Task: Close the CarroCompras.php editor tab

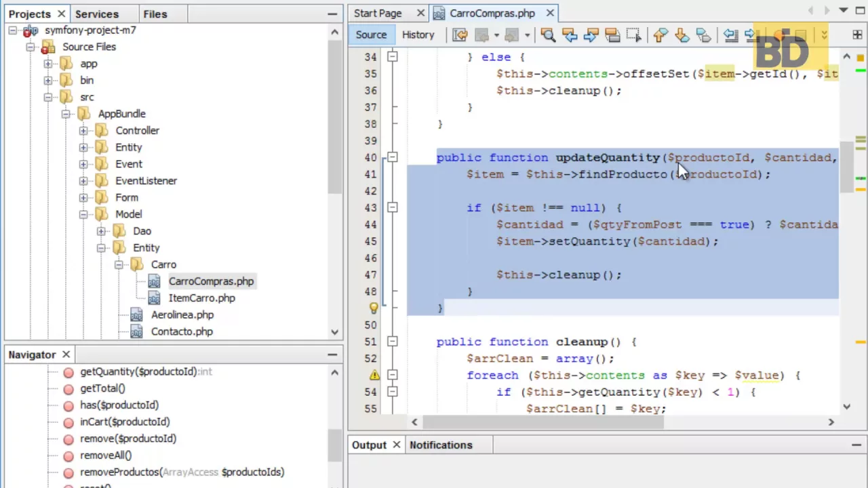Action: click(x=550, y=13)
